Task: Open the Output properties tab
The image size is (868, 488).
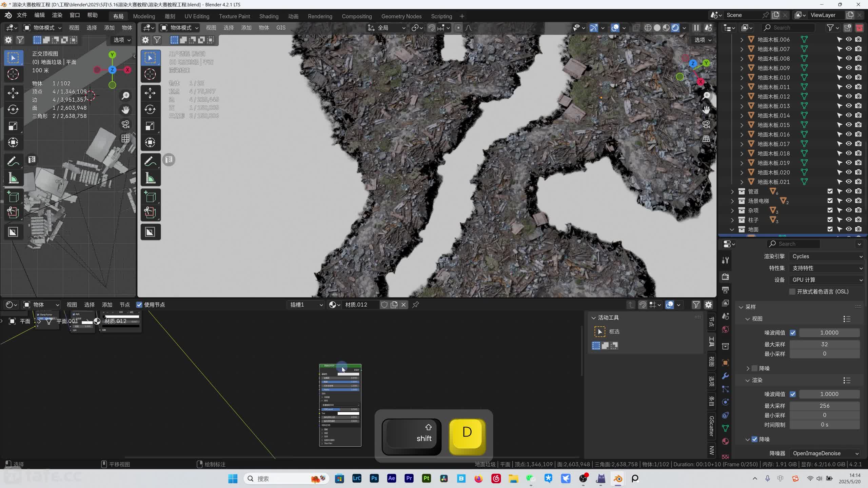Action: click(725, 290)
